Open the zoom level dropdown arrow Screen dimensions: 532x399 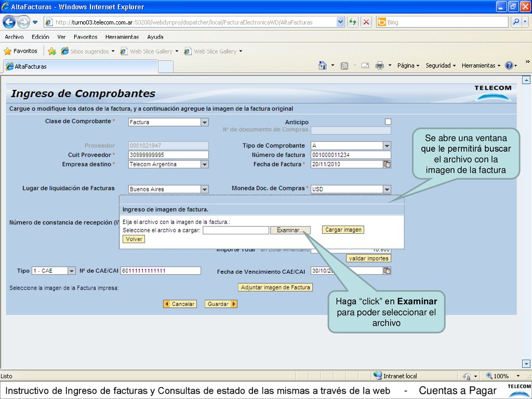coord(518,376)
